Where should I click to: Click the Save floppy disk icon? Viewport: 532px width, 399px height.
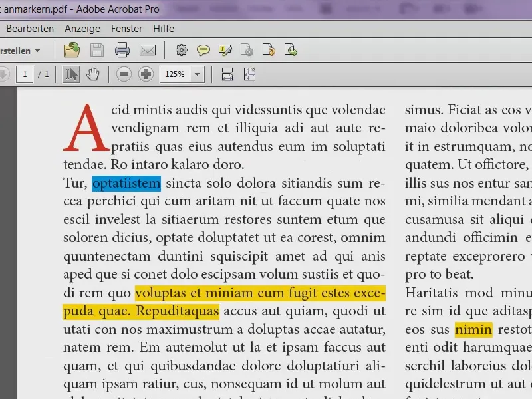point(97,51)
